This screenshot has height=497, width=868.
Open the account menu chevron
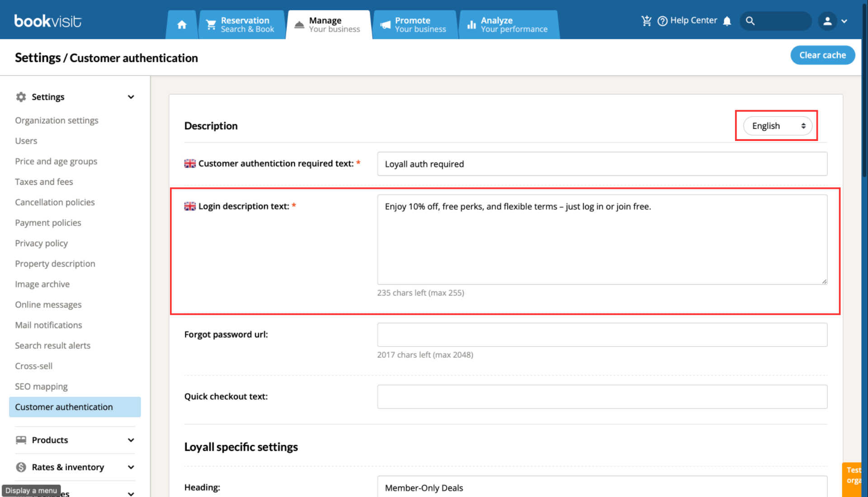coord(844,21)
